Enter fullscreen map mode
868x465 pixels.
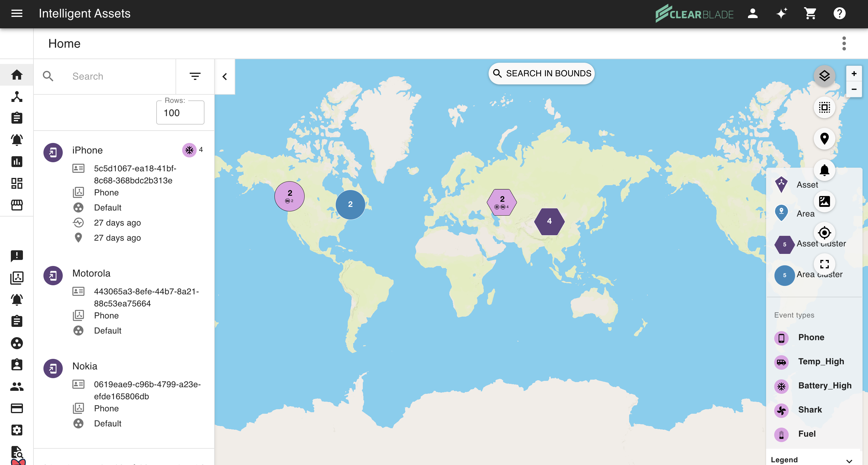(824, 264)
